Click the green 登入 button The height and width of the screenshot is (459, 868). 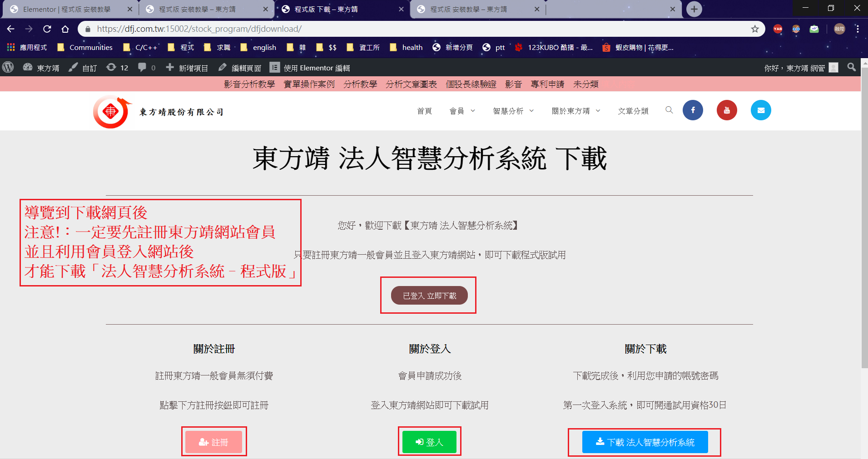point(429,442)
